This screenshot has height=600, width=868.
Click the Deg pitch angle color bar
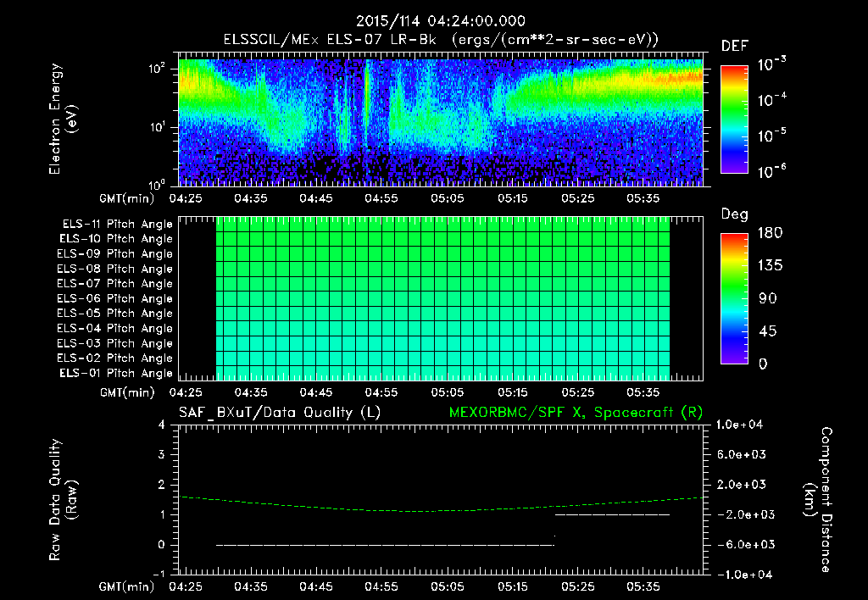click(733, 297)
